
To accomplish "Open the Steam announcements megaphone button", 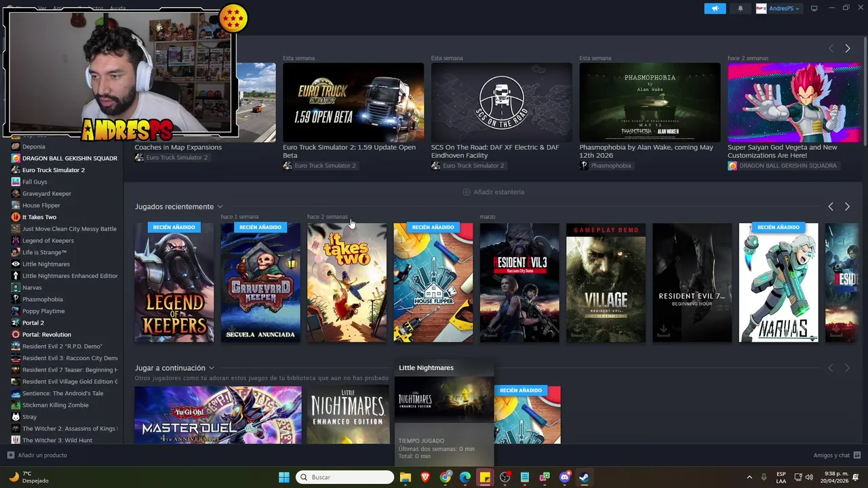I will (x=715, y=8).
